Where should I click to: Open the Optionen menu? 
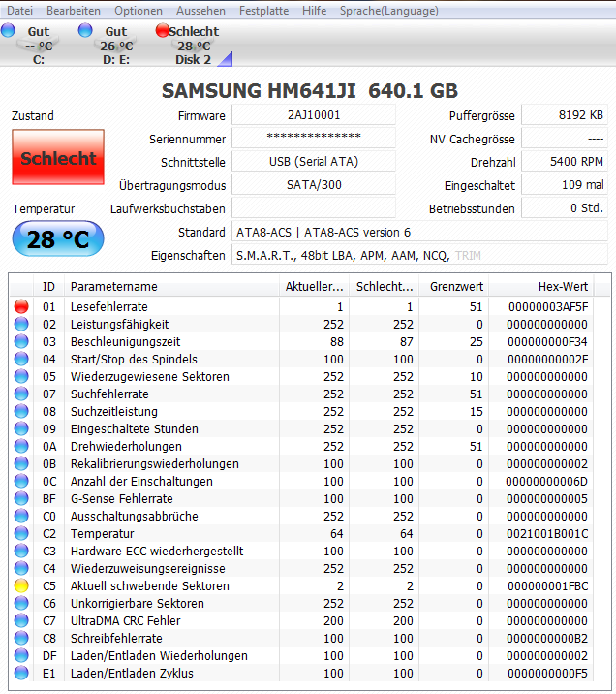(139, 11)
